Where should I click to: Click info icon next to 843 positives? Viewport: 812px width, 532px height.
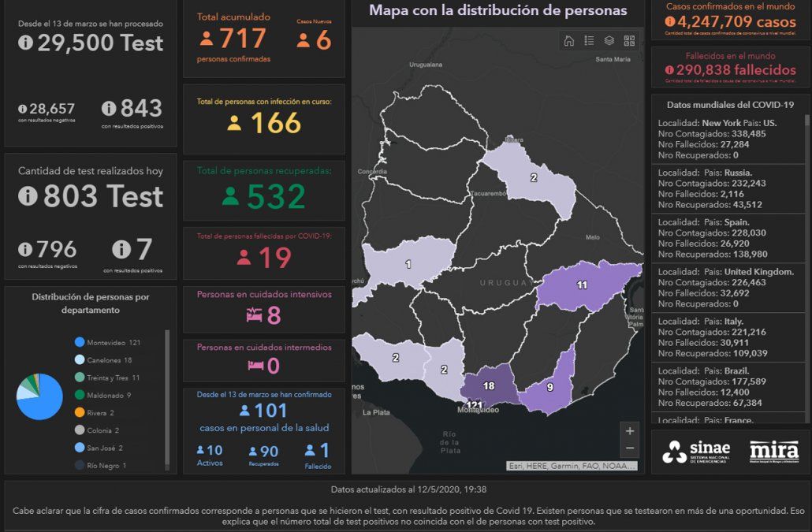pyautogui.click(x=109, y=109)
